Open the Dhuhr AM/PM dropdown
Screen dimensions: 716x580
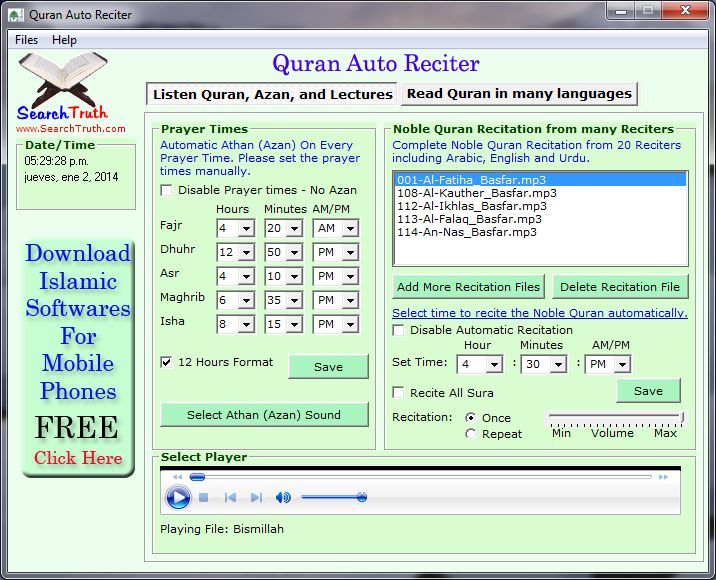[x=350, y=252]
